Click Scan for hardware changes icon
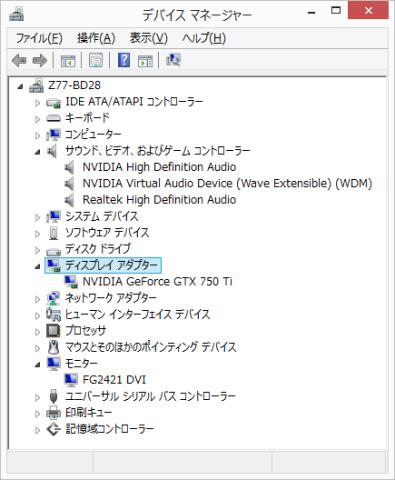The width and height of the screenshot is (395, 480). 173,60
